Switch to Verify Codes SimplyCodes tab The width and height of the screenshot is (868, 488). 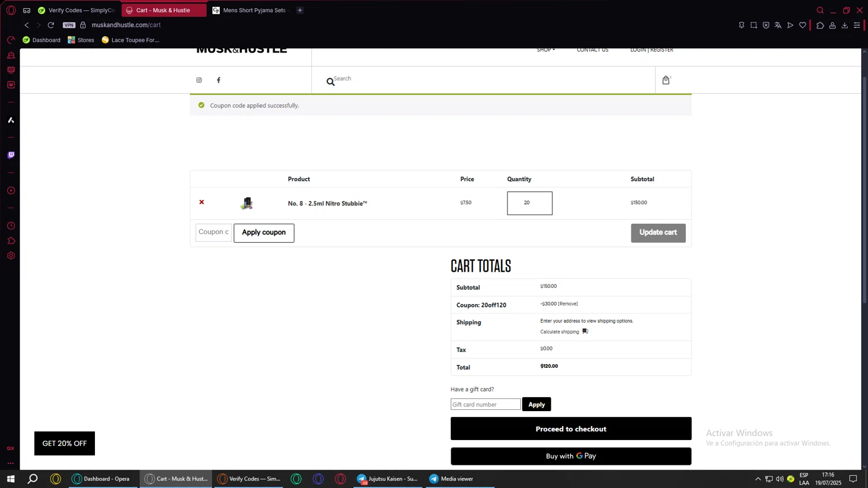[78, 10]
